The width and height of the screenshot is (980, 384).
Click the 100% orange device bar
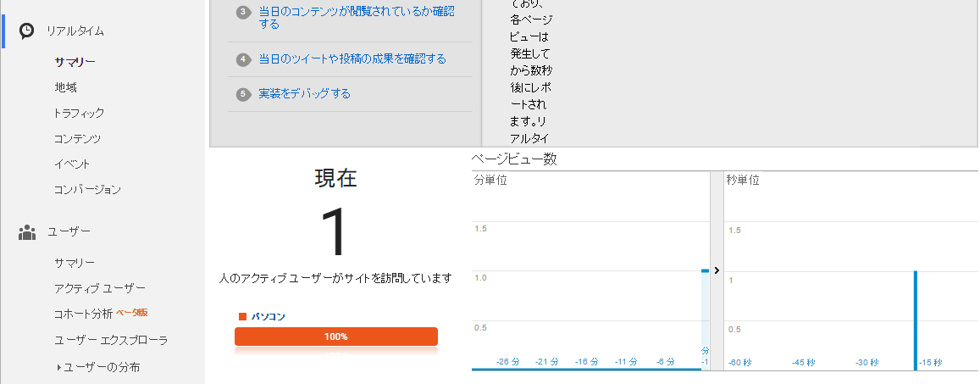[336, 337]
